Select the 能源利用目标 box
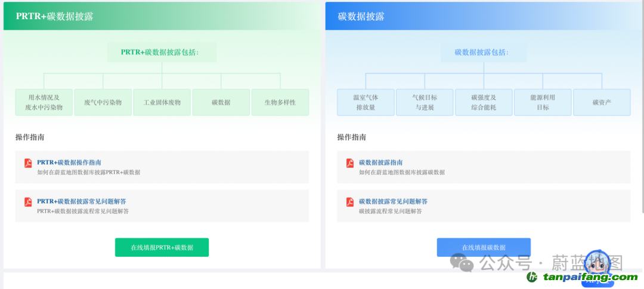644x289 pixels. [x=543, y=102]
